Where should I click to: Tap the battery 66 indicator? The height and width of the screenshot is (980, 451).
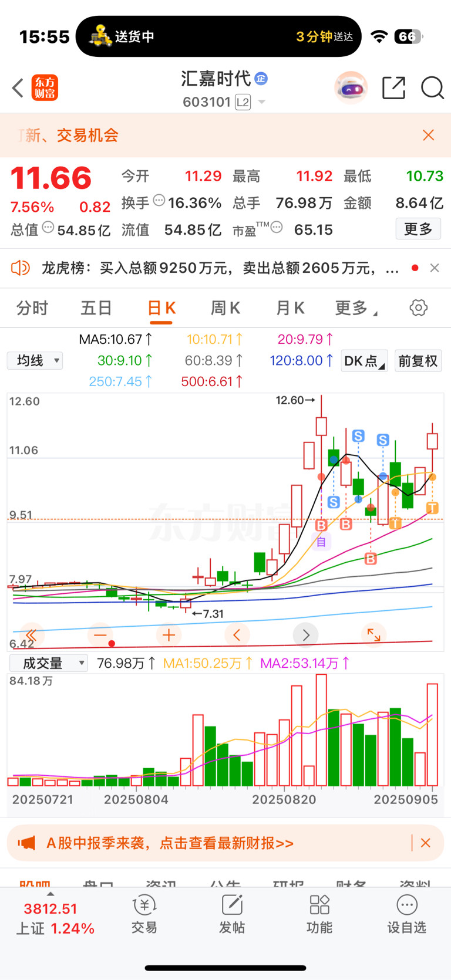(x=409, y=36)
